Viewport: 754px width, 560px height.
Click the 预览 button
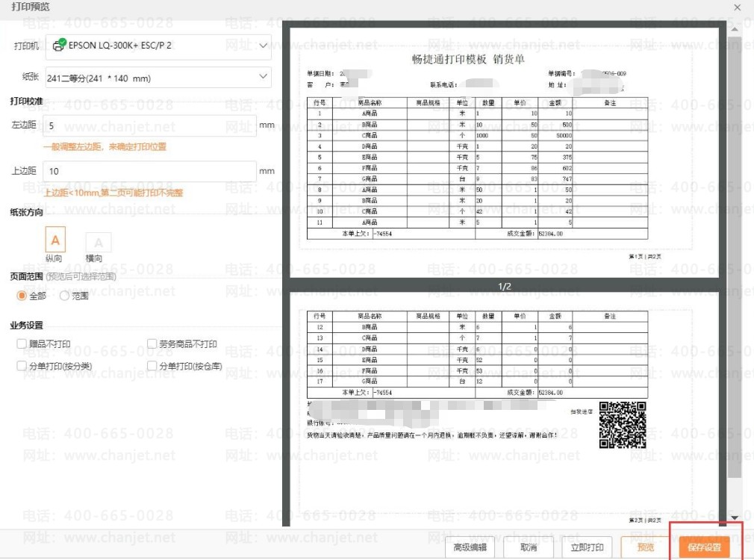click(645, 547)
